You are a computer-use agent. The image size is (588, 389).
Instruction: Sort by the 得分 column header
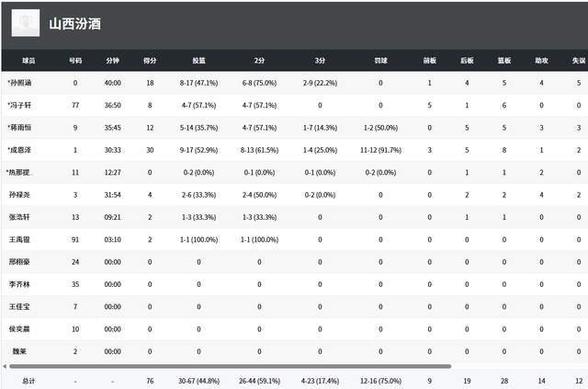click(150, 61)
